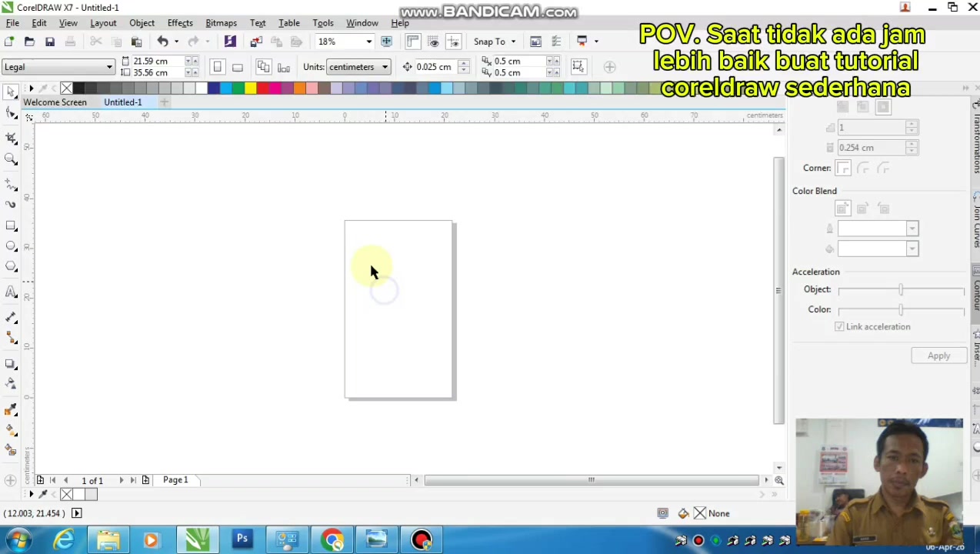
Task: Select the Text tool
Action: 11,292
